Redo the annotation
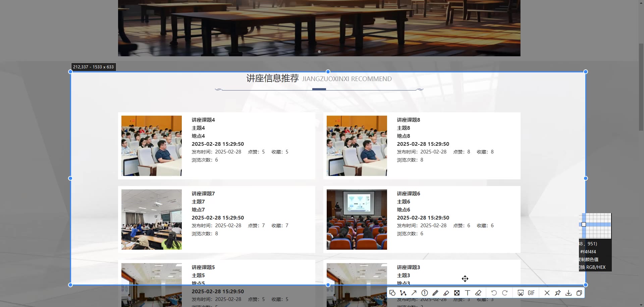Image resolution: width=644 pixels, height=307 pixels. tap(505, 293)
